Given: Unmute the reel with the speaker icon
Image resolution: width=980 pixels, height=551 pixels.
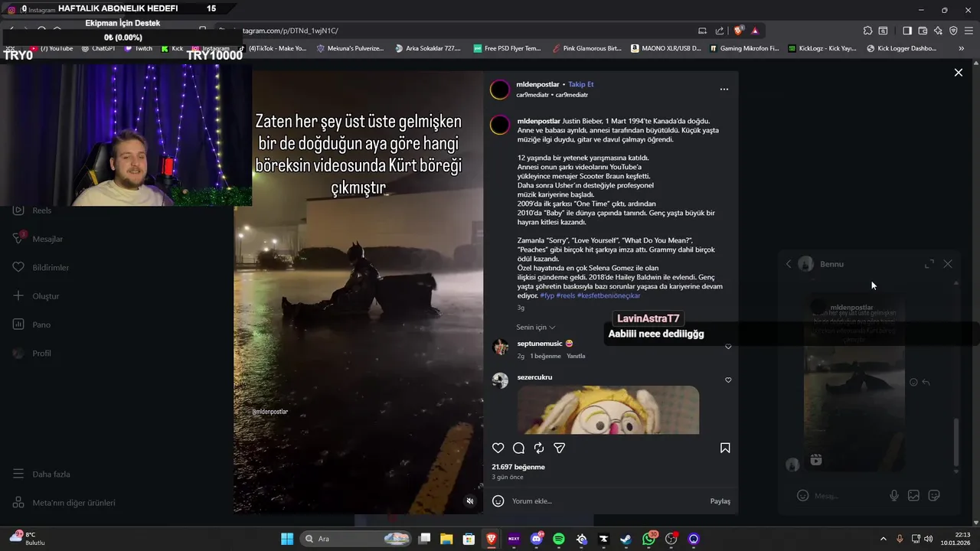Looking at the screenshot, I should 470,501.
